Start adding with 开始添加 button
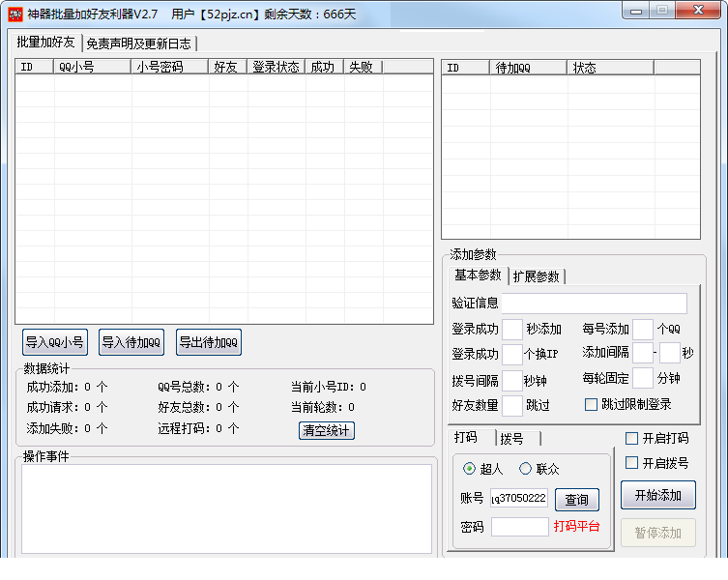 (658, 495)
